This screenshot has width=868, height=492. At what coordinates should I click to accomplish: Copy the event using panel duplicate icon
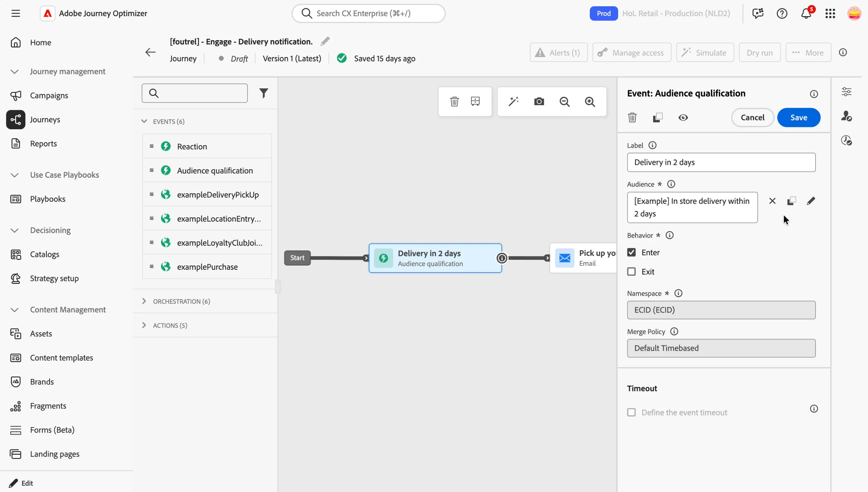click(657, 118)
